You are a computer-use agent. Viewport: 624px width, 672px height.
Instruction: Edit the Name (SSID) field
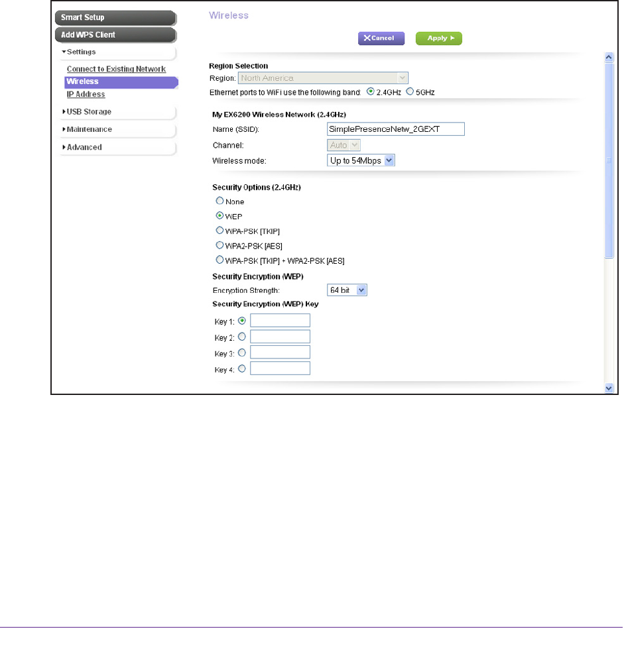(395, 129)
